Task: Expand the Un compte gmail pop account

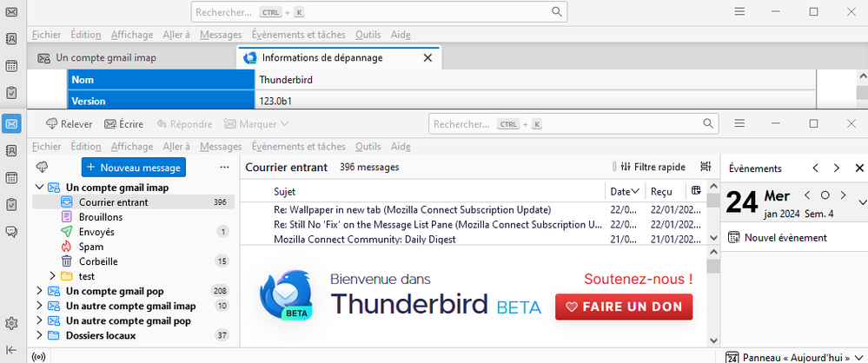Action: tap(39, 291)
